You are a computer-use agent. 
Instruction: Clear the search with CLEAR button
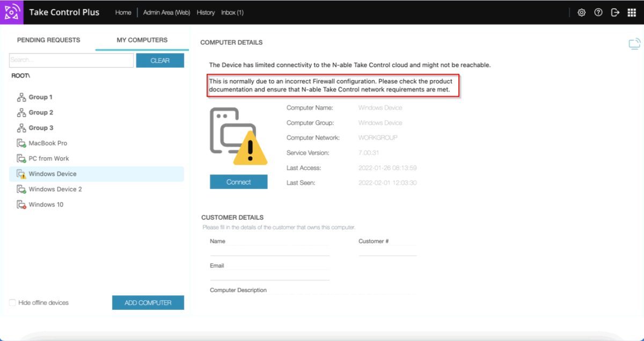tap(160, 61)
